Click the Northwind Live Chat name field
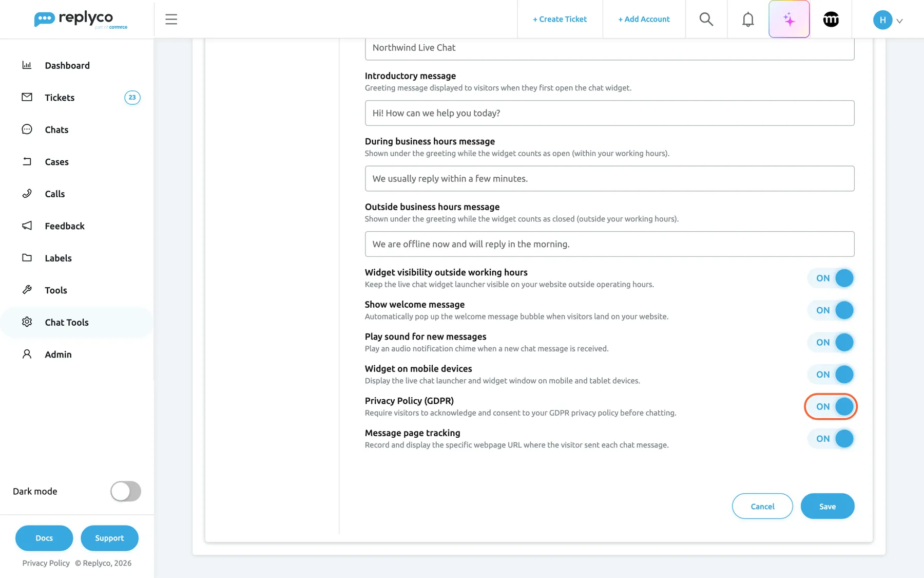924x578 pixels. coord(609,48)
